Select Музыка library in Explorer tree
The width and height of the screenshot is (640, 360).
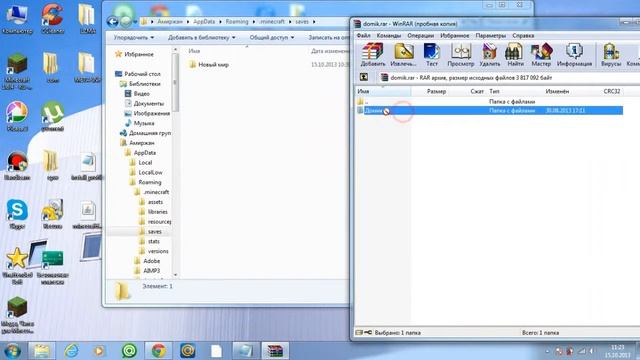140,123
